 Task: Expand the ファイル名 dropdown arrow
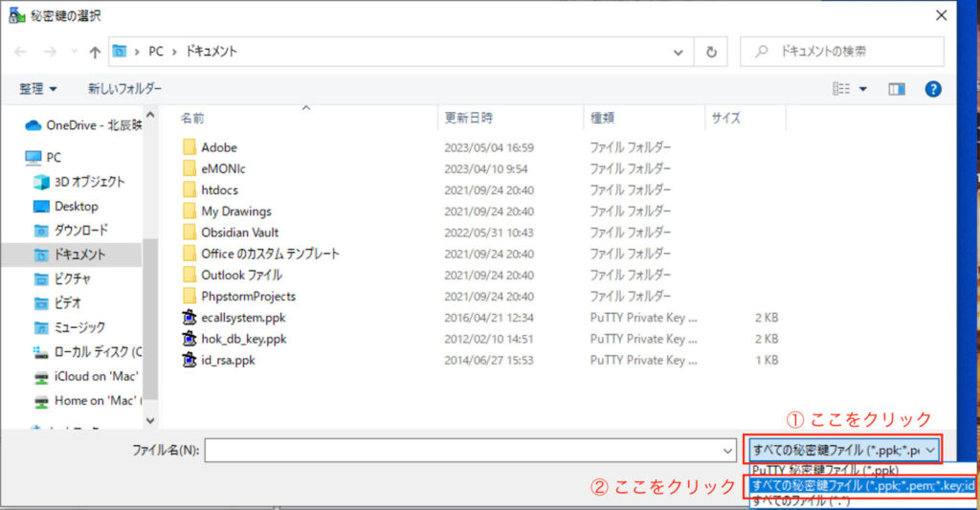pyautogui.click(x=727, y=451)
